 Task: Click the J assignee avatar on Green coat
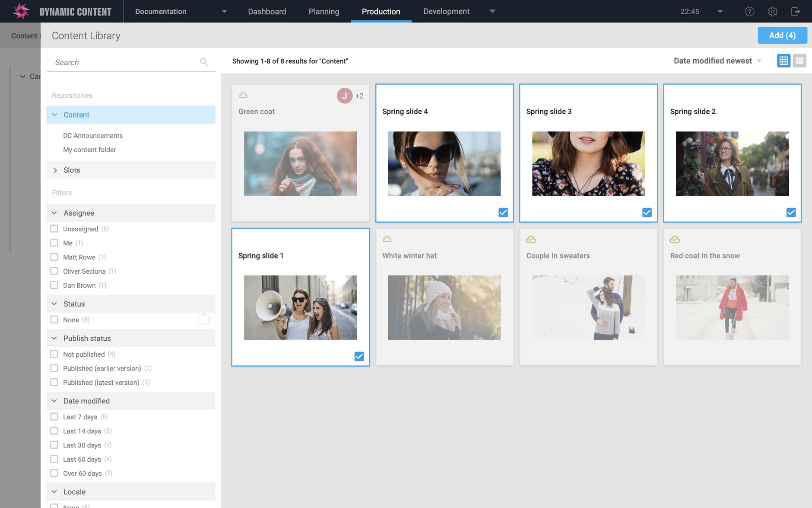(x=345, y=96)
